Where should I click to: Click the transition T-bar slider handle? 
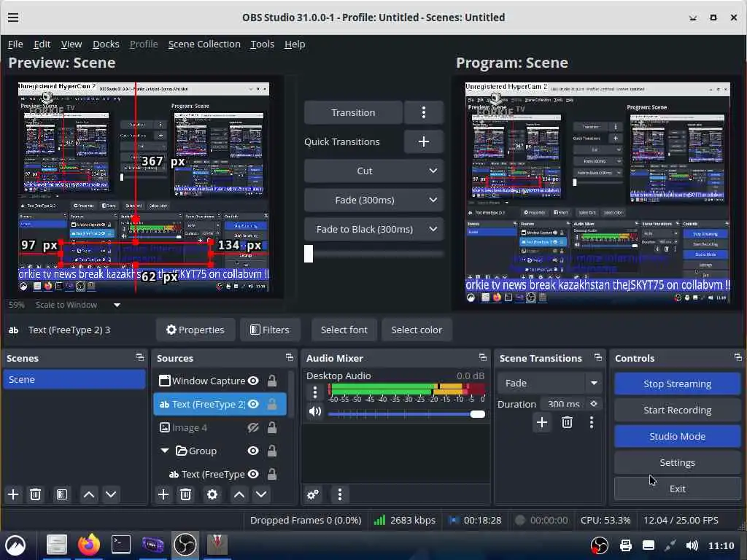point(309,254)
